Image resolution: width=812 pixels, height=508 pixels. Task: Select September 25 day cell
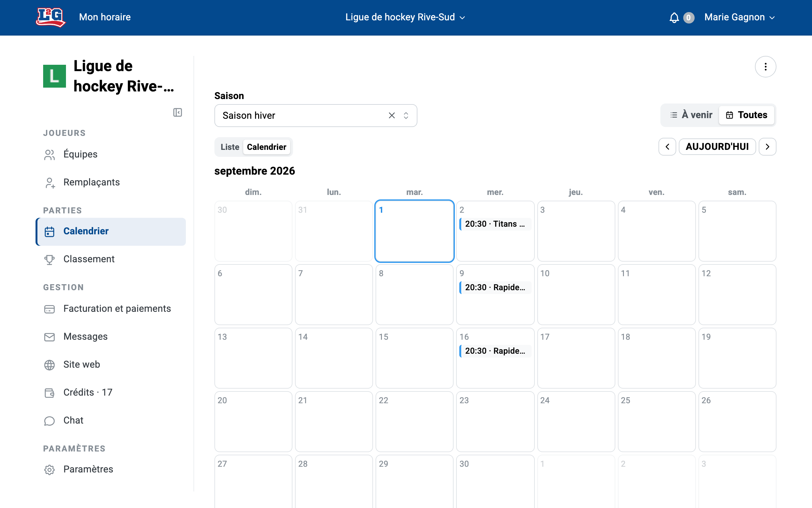point(657,422)
